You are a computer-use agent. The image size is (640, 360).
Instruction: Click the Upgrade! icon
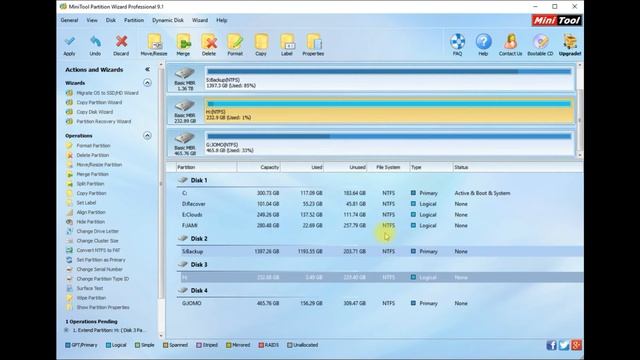coord(570,42)
